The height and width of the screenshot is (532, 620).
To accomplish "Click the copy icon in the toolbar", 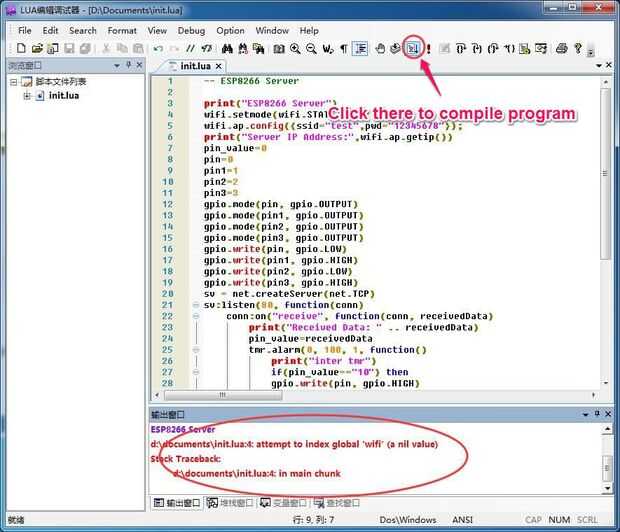I will pyautogui.click(x=122, y=49).
